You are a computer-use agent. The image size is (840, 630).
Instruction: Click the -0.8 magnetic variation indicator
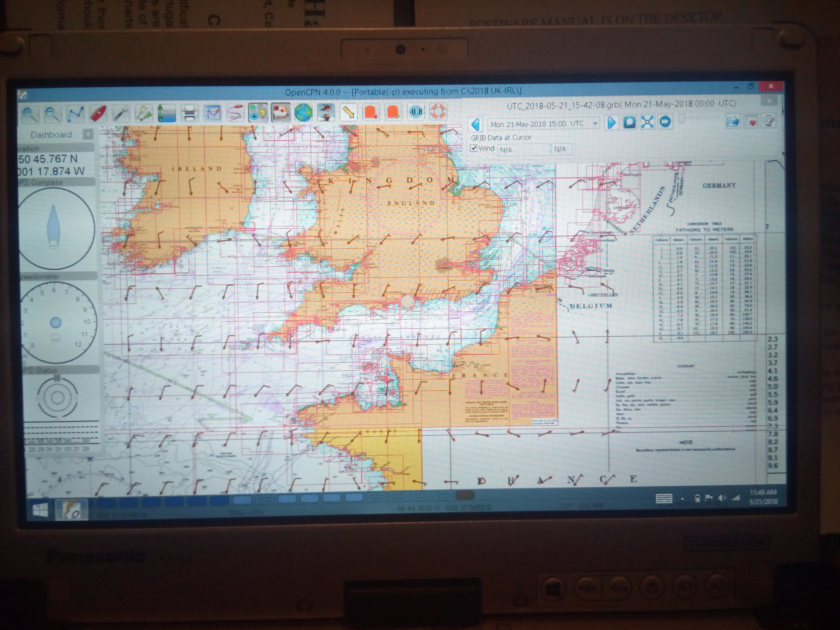416,112
